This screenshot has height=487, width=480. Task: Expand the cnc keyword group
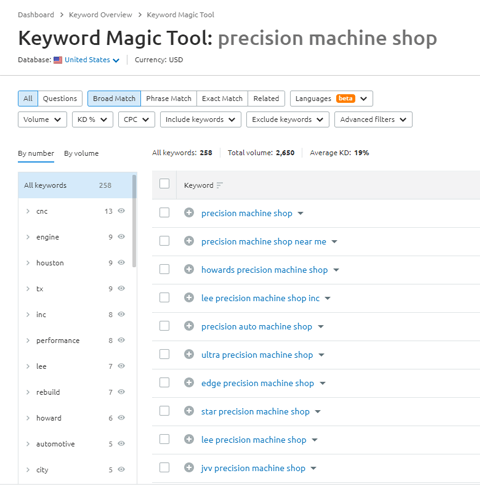[28, 211]
